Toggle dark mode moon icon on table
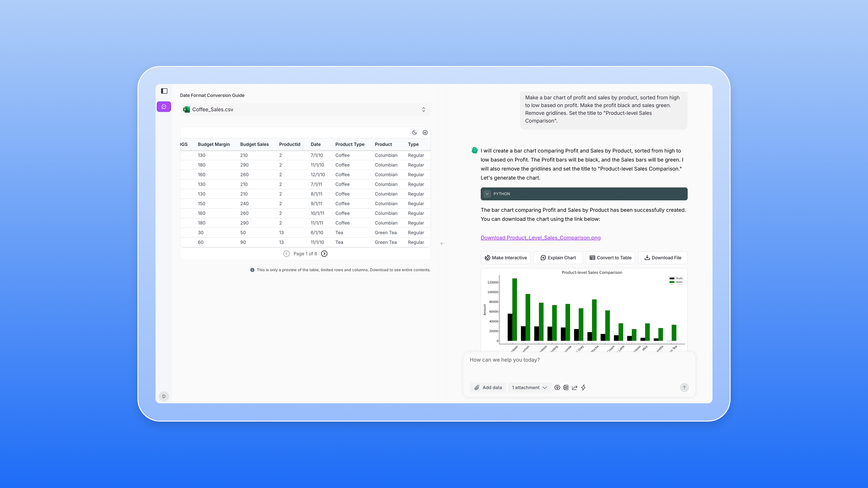The height and width of the screenshot is (488, 868). [x=414, y=133]
